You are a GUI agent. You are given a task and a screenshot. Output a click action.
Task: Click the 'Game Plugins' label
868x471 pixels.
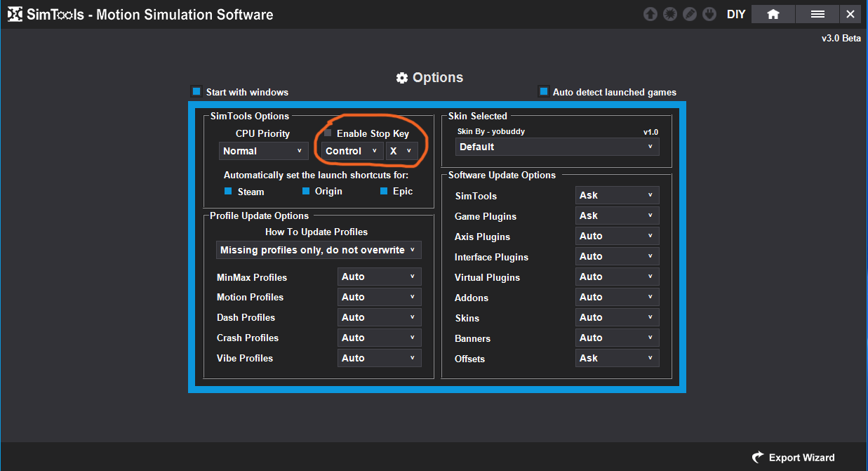point(486,216)
